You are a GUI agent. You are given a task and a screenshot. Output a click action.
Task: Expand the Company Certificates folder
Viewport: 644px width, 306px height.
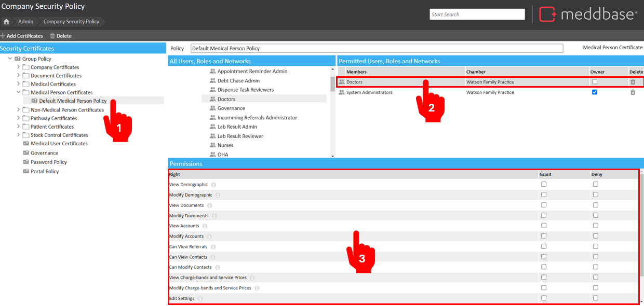[19, 67]
